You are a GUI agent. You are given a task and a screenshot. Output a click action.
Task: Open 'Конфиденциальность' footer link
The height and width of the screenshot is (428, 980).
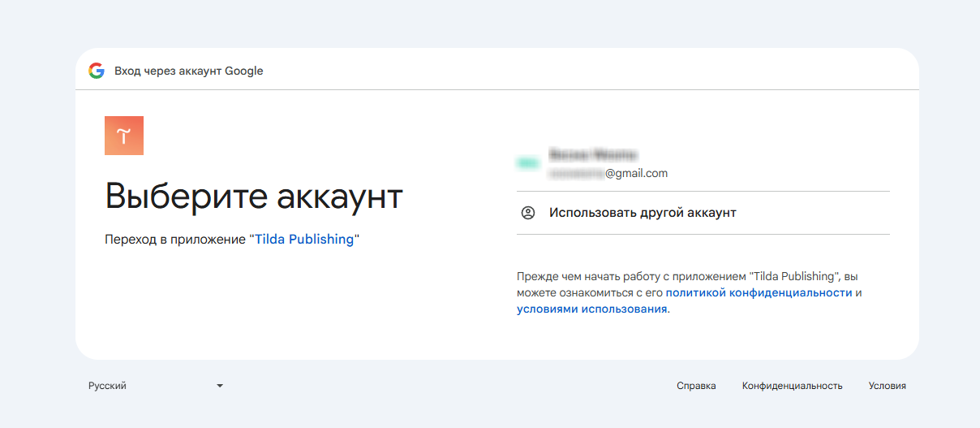click(792, 386)
